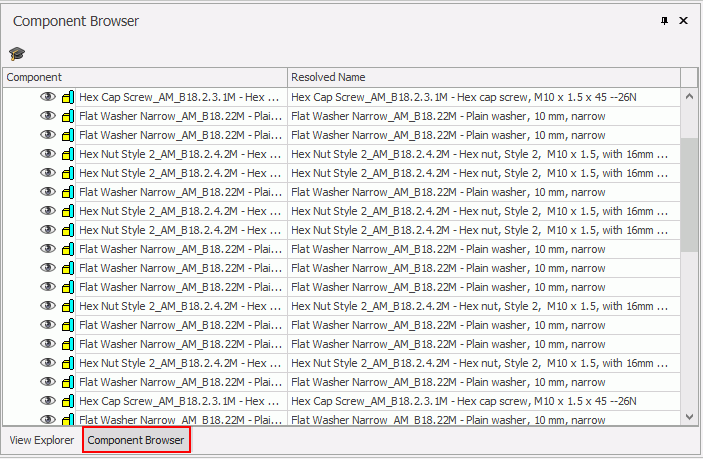The width and height of the screenshot is (703, 459).
Task: Click the vertical scrollbar thumb
Action: tap(690, 195)
